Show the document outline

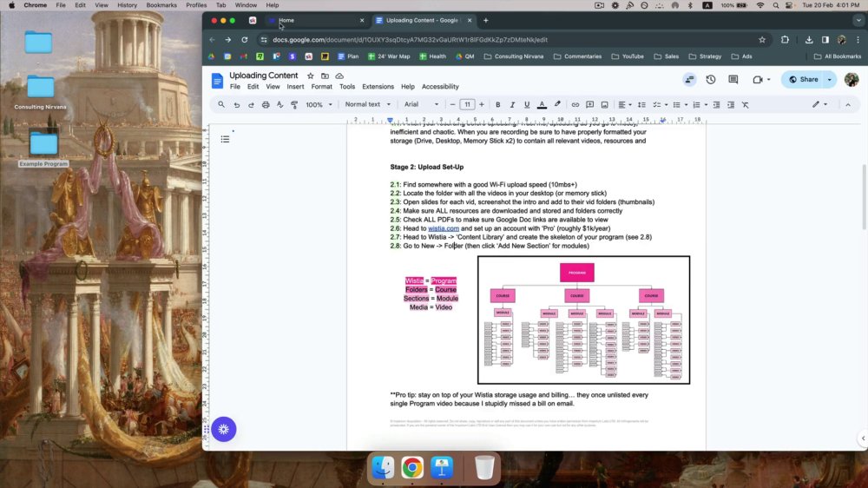coord(226,139)
